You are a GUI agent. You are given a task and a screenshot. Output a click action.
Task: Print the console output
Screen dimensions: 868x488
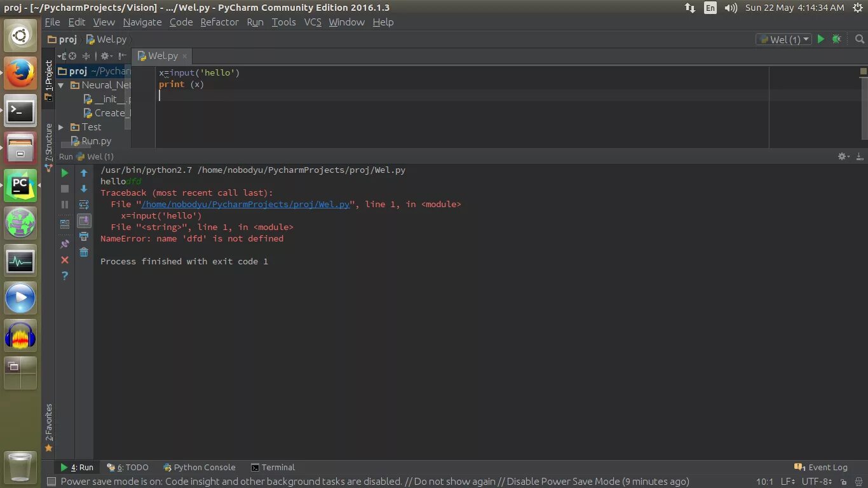[x=84, y=236]
